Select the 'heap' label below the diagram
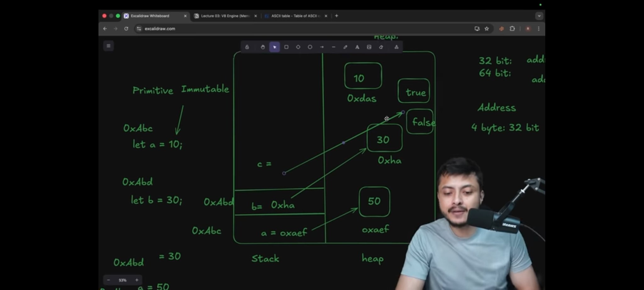 pos(373,259)
